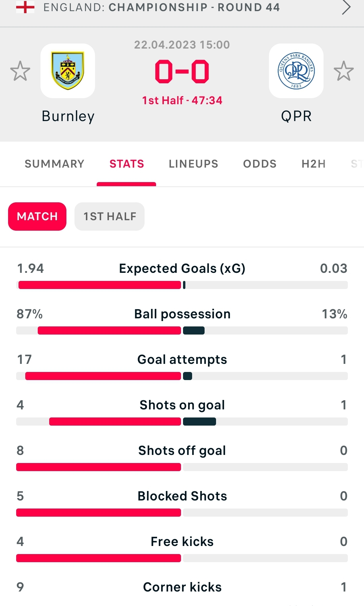Tap the Goal attempts stat row label
The height and width of the screenshot is (606, 364).
(x=182, y=359)
